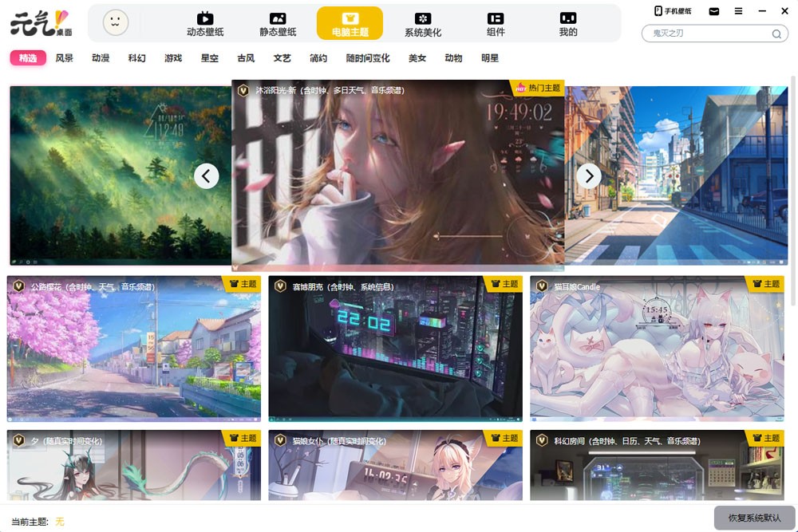Screen dimensions: 798x532
Task: Open the hamburger main menu
Action: click(x=739, y=11)
